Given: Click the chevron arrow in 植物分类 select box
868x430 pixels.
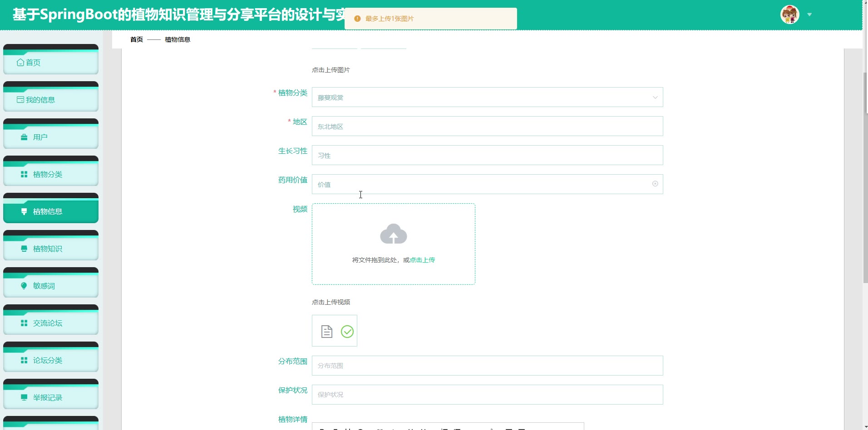Looking at the screenshot, I should [655, 98].
